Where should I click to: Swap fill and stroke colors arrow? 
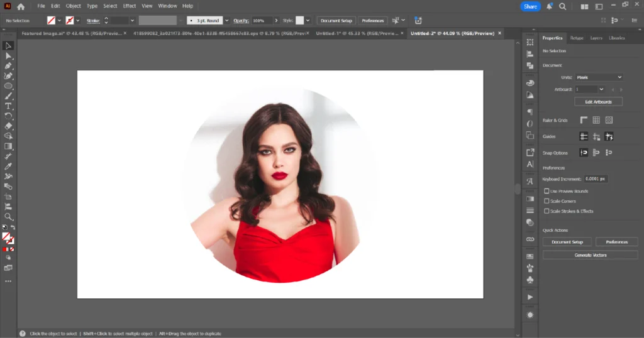pos(13,227)
